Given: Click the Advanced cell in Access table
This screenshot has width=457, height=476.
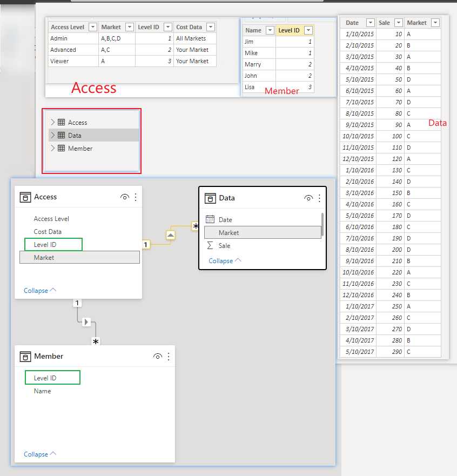Looking at the screenshot, I should 73,50.
